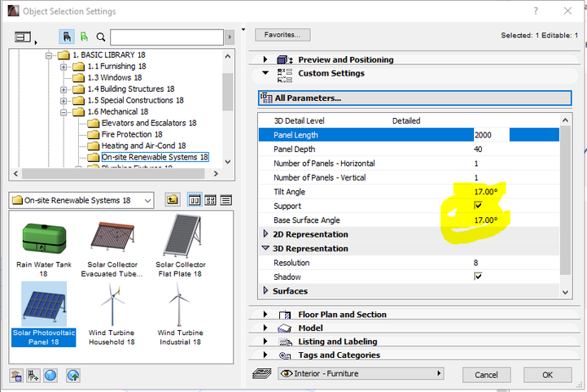
Task: Confirm with the OK button
Action: tap(547, 374)
